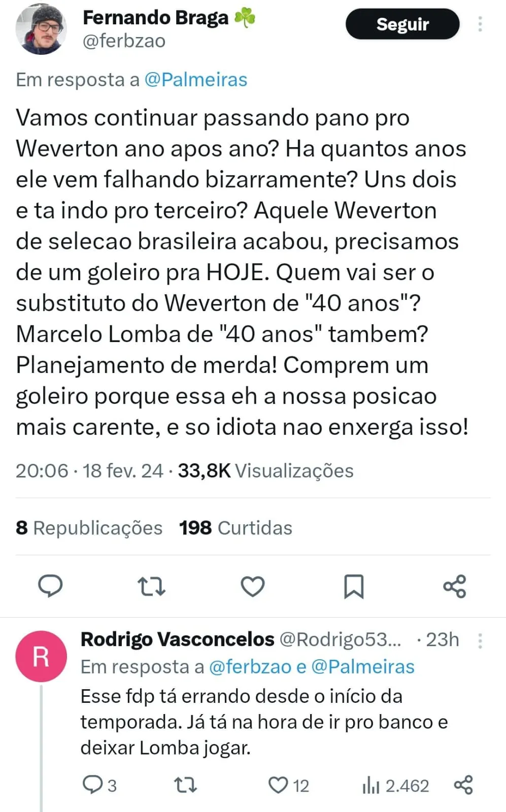Share Rodrigo Vasconcelos reply
506x812 pixels.
click(463, 785)
